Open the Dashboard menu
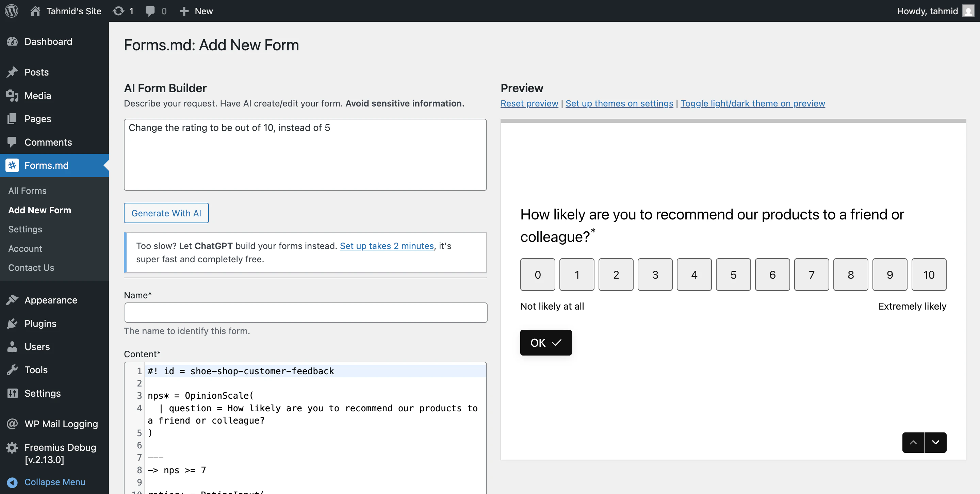Screen dimensions: 980x494 point(54,42)
